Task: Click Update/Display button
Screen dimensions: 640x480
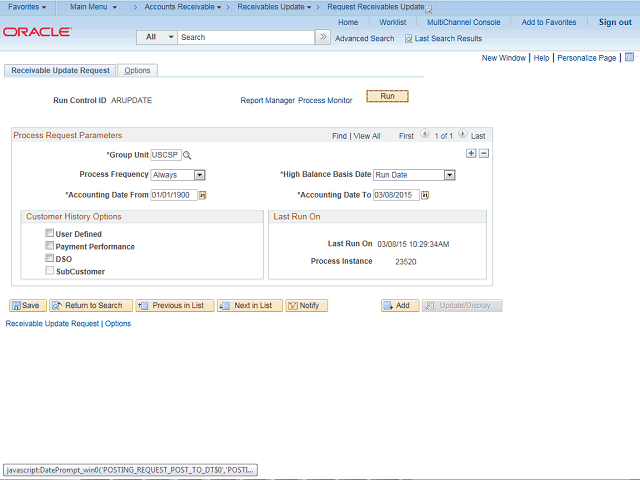Action: point(462,305)
